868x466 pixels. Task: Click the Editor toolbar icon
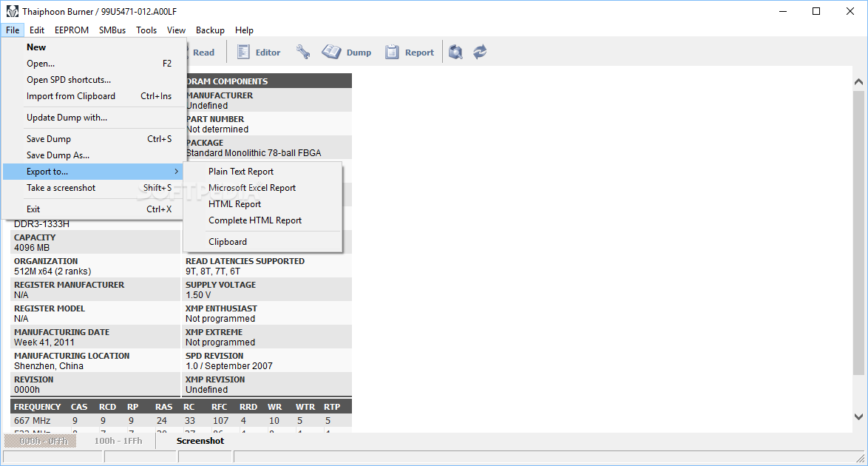point(243,52)
